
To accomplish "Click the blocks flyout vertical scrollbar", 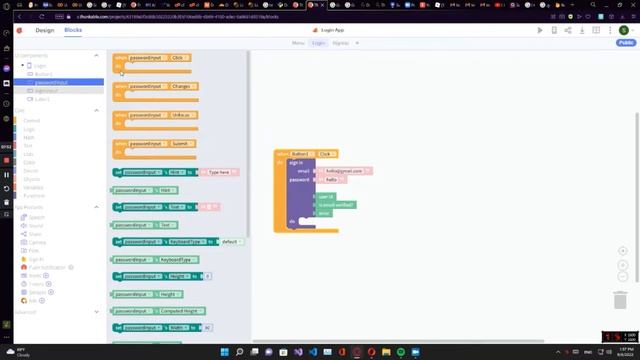I will (x=248, y=143).
